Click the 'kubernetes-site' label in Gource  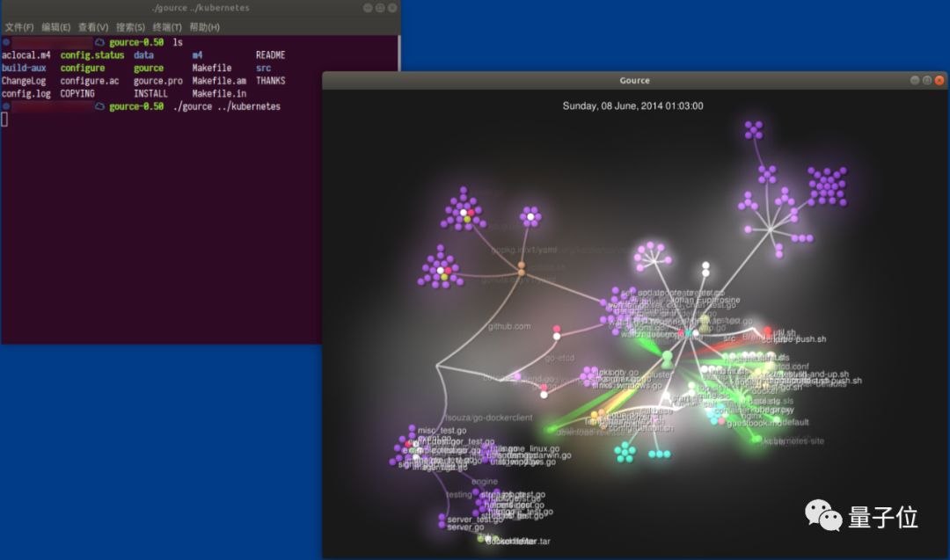793,441
